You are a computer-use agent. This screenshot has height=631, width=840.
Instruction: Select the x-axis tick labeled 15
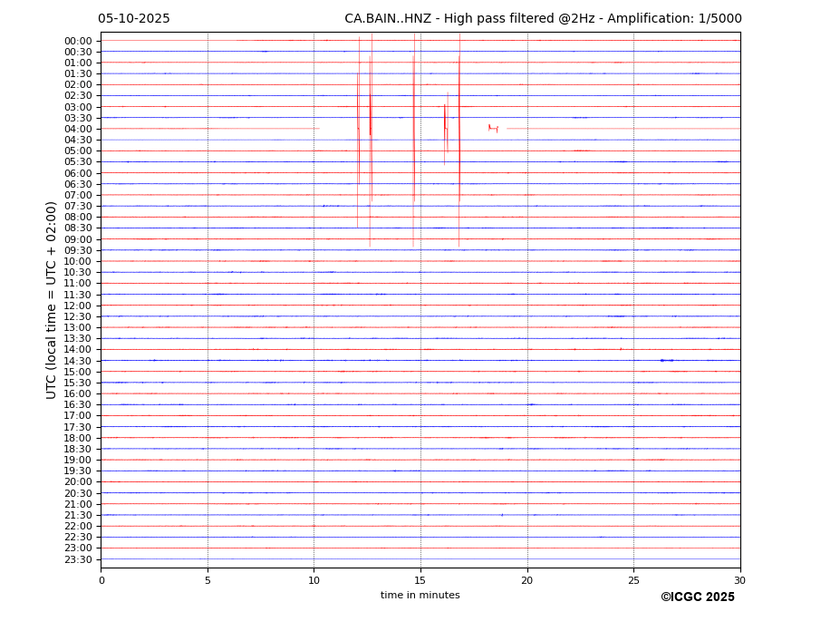(x=420, y=580)
